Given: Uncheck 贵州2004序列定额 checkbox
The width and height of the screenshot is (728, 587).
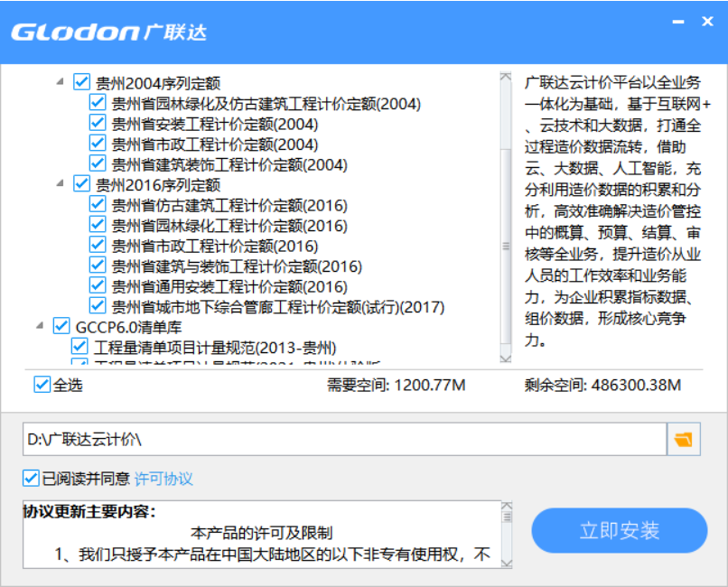Looking at the screenshot, I should [x=81, y=82].
